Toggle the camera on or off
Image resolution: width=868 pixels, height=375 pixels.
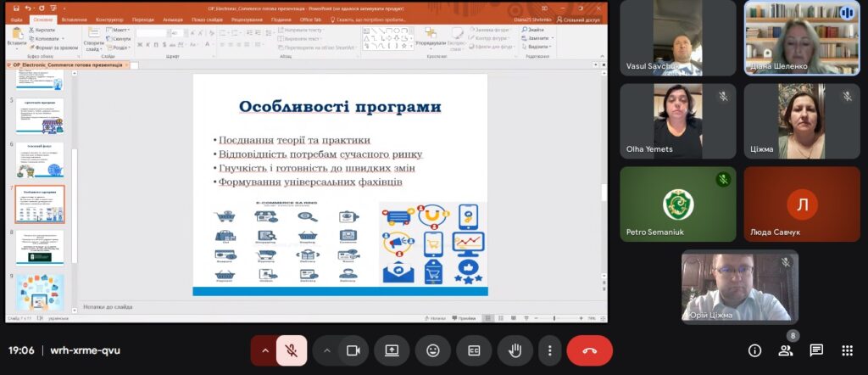click(353, 350)
